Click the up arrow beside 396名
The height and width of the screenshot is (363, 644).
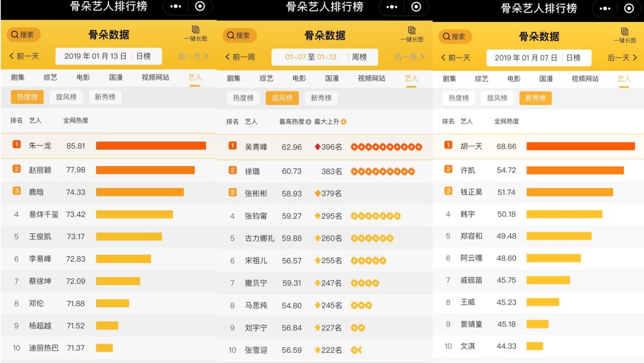[x=317, y=147]
